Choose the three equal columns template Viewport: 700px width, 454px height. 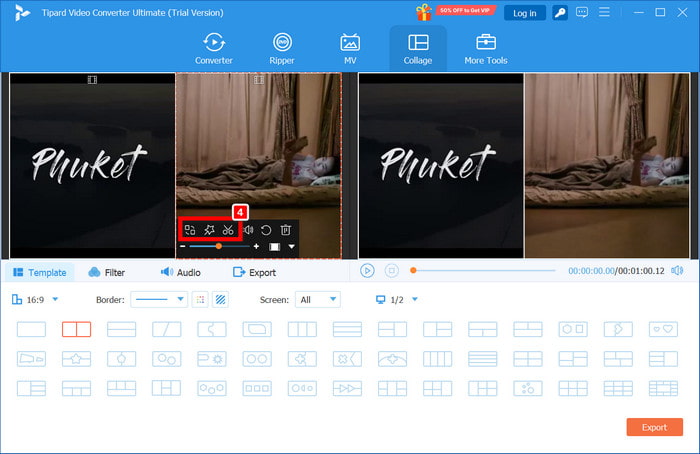302,329
